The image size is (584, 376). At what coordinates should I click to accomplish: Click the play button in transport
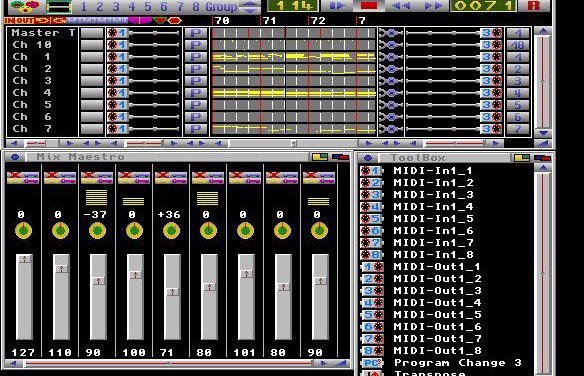click(336, 6)
